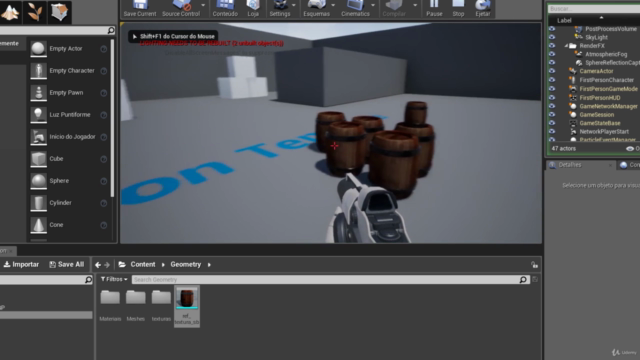
Task: Toggle visibility of FirstPersonGameMode
Action: point(552,89)
